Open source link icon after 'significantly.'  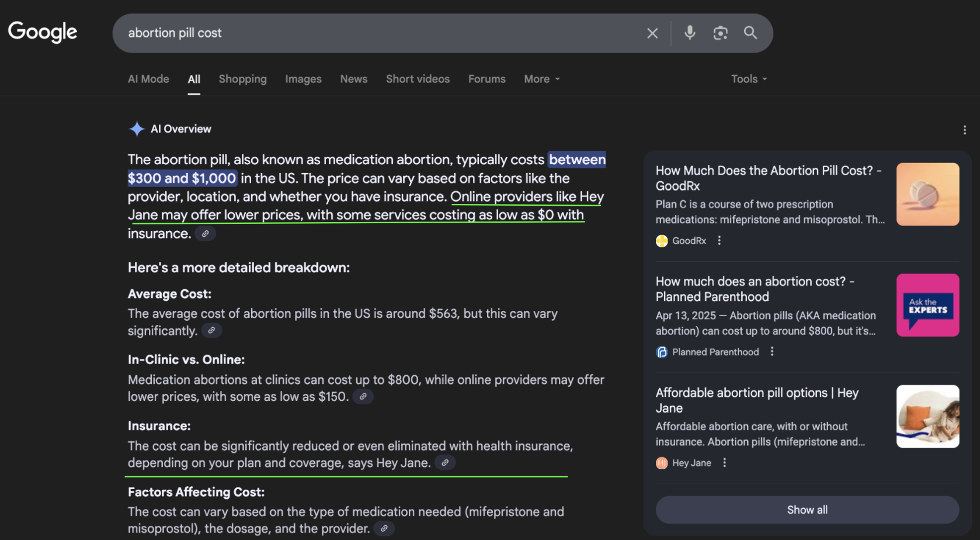pyautogui.click(x=211, y=331)
